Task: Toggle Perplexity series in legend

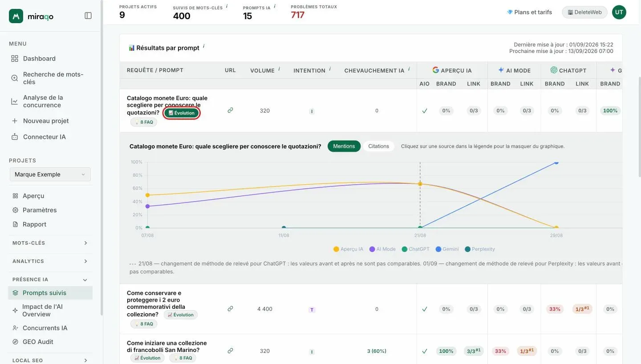Action: 480,249
